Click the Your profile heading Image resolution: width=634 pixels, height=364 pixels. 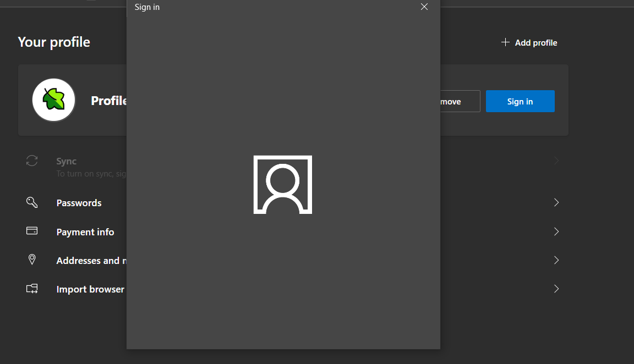[54, 42]
